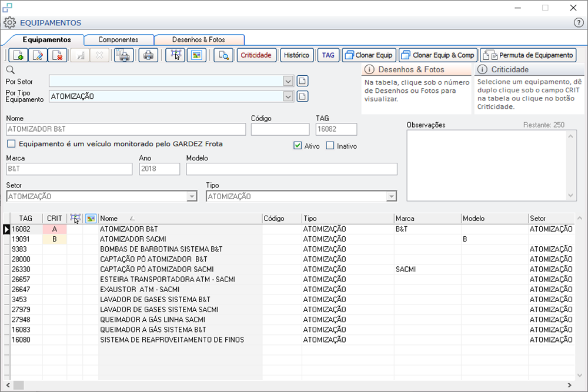Click the Marca column header in the table
The width and height of the screenshot is (588, 392).
[427, 219]
